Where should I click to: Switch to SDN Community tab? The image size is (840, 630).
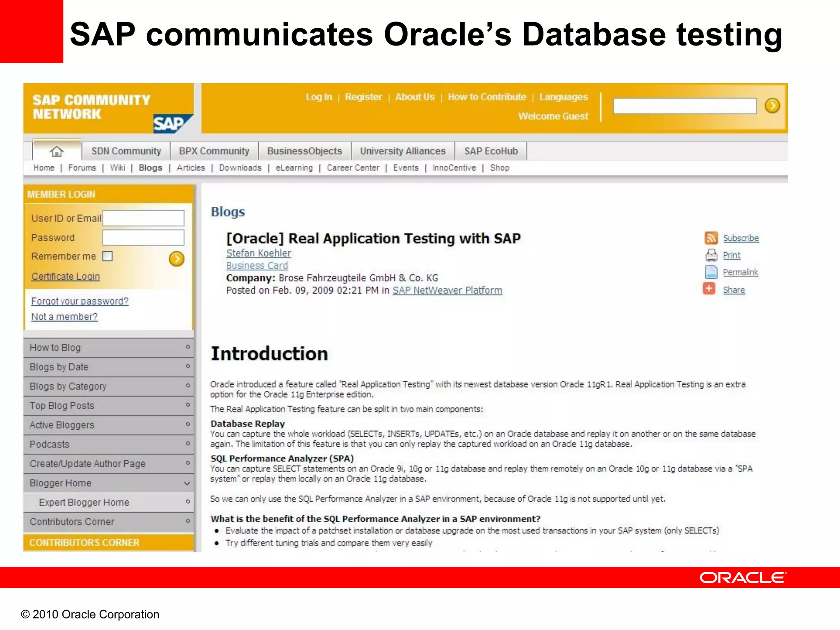coord(126,151)
